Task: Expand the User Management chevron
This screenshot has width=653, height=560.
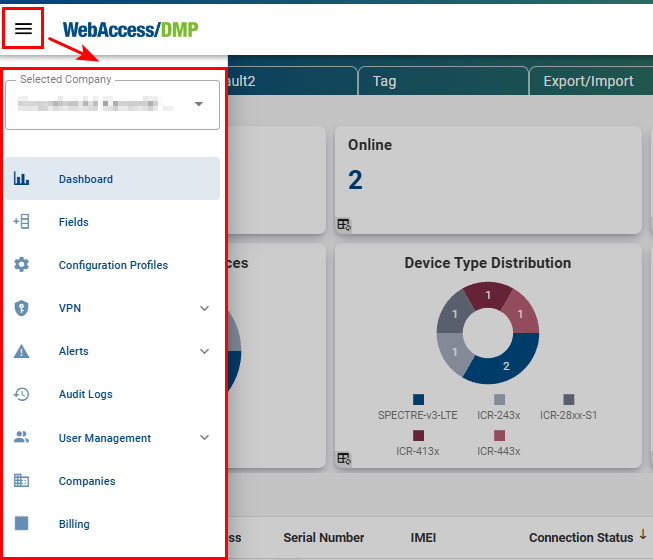Action: pyautogui.click(x=205, y=438)
